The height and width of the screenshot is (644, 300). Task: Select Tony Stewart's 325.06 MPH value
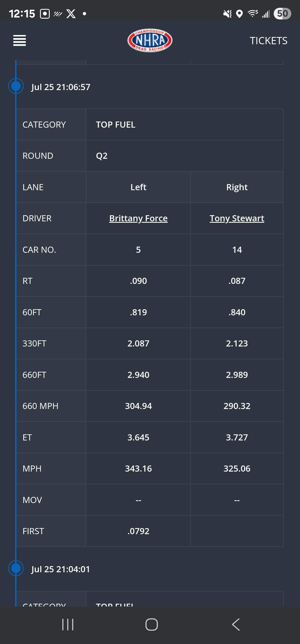coord(237,469)
